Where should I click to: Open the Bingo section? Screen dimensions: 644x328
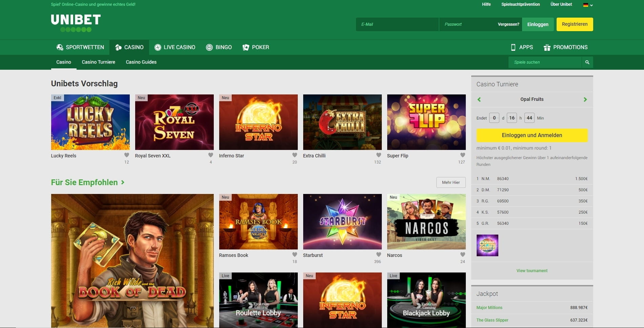click(x=219, y=47)
